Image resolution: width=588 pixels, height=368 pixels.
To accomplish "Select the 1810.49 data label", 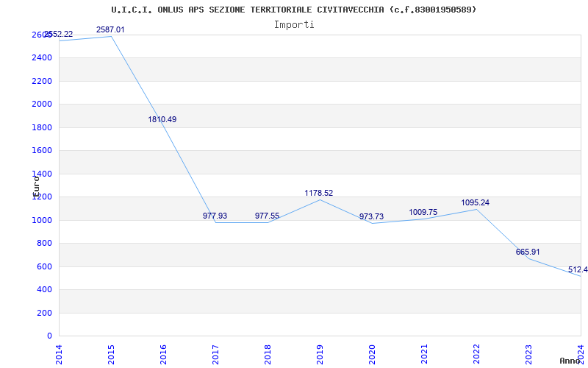I will [162, 119].
